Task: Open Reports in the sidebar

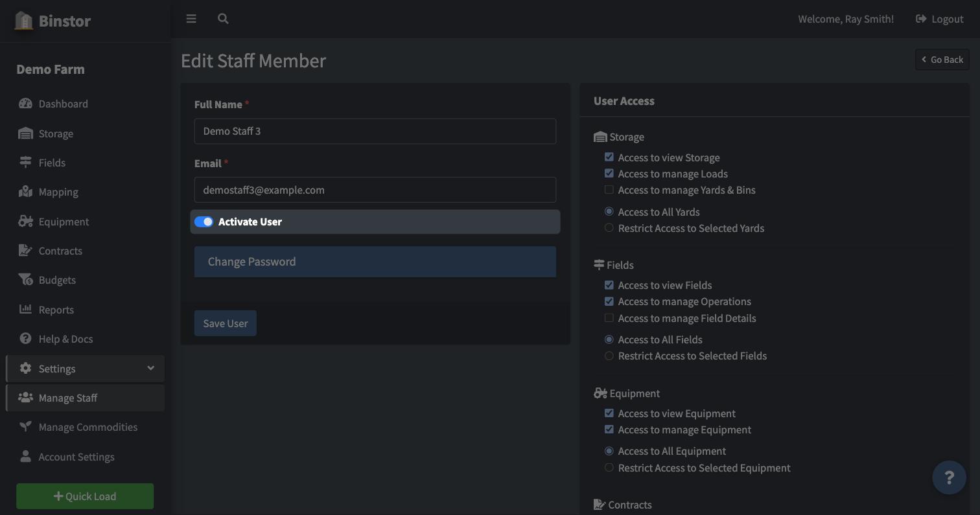Action: (85, 310)
